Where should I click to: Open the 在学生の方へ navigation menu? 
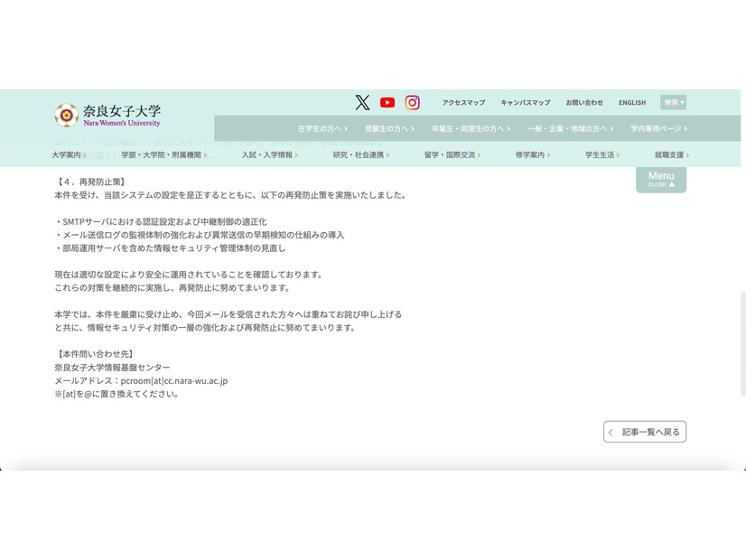coord(321,128)
